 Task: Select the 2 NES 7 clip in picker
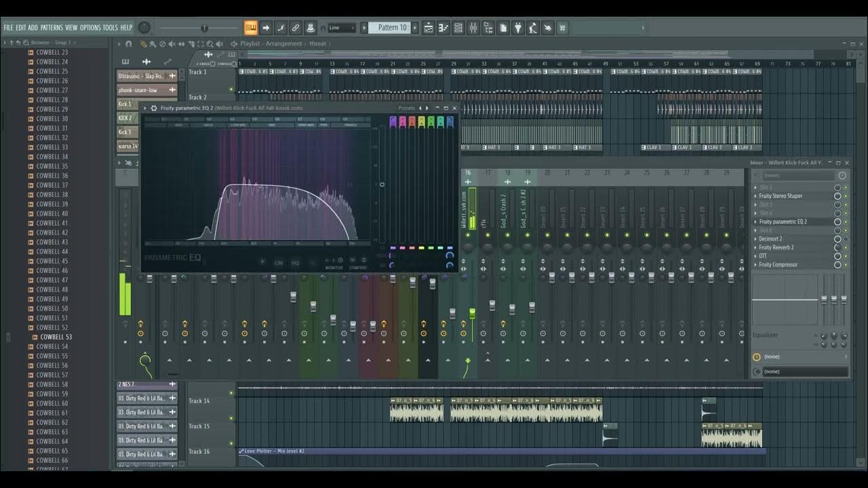146,384
